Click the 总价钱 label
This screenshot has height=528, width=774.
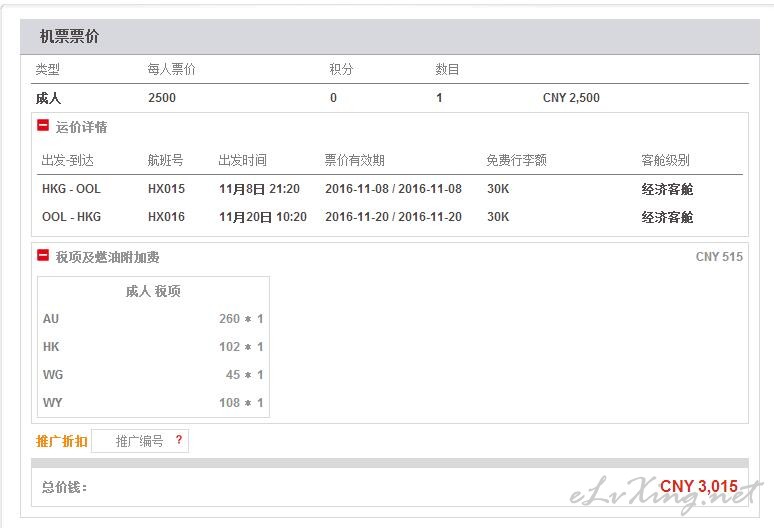[64, 488]
